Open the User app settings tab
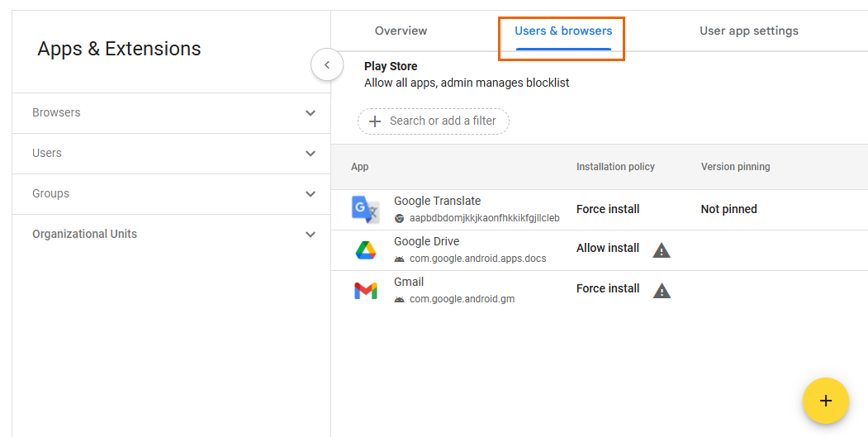This screenshot has width=868, height=437. pos(748,31)
